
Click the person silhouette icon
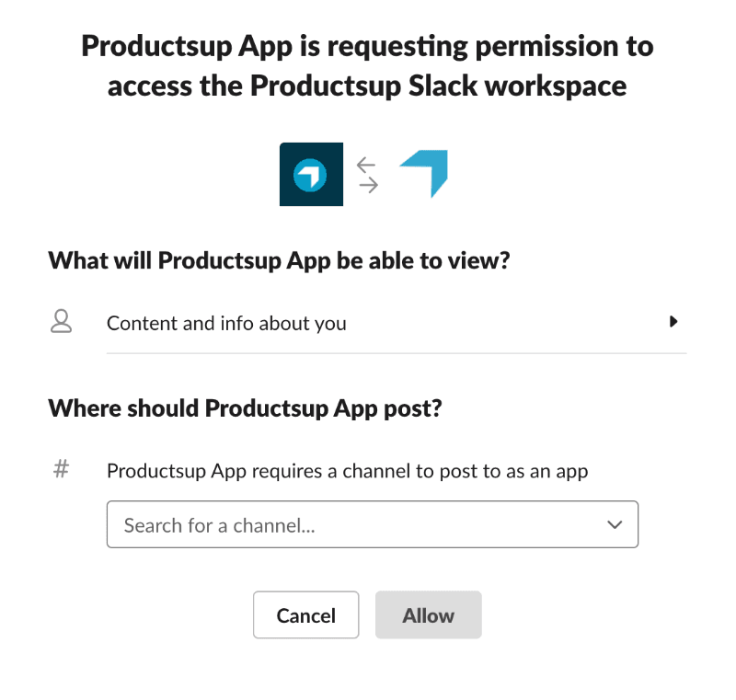61,322
